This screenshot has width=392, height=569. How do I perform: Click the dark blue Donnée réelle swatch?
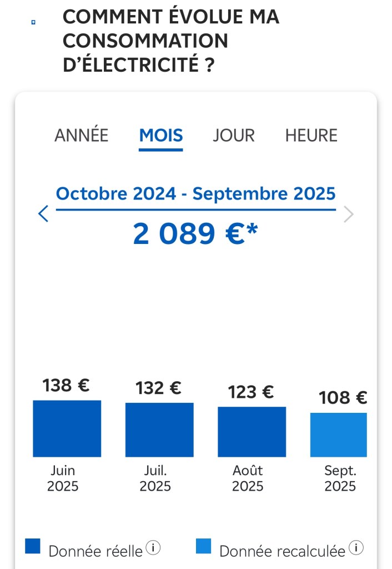point(33,546)
